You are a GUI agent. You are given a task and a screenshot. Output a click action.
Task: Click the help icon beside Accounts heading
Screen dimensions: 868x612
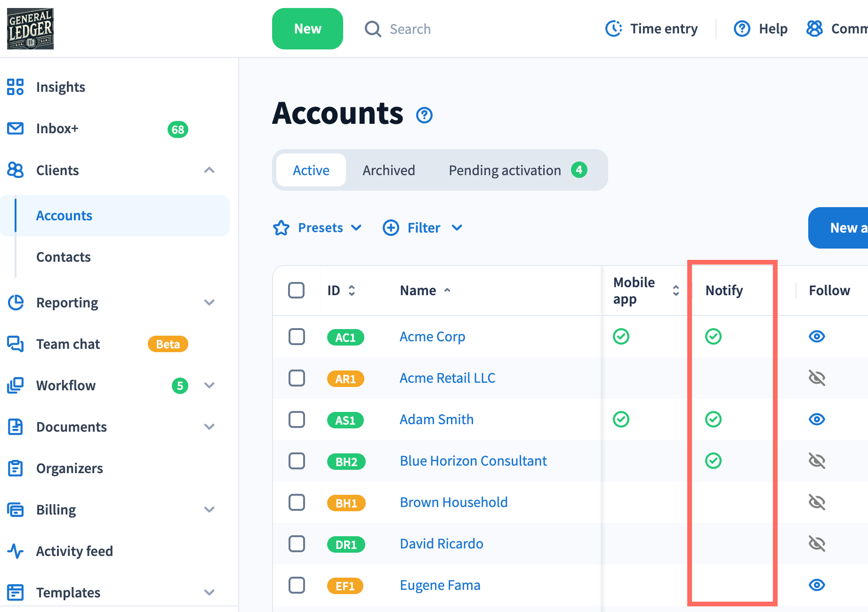[x=424, y=115]
